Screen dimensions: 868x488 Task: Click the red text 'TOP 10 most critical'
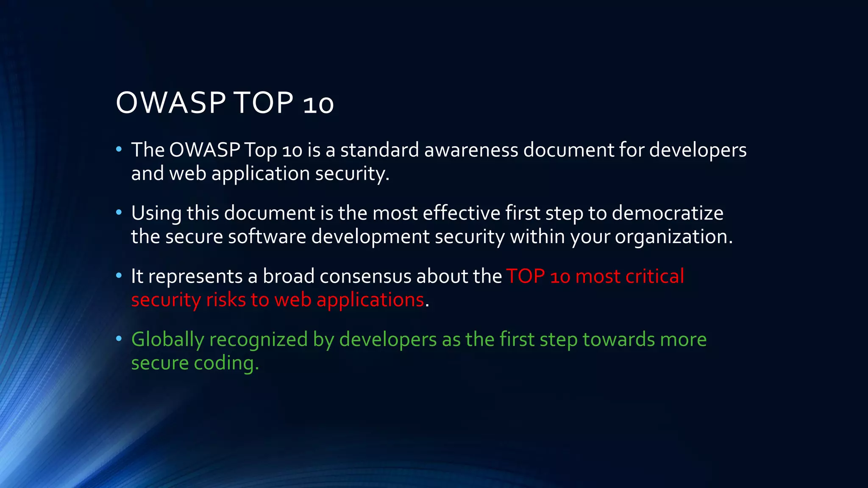pyautogui.click(x=595, y=276)
